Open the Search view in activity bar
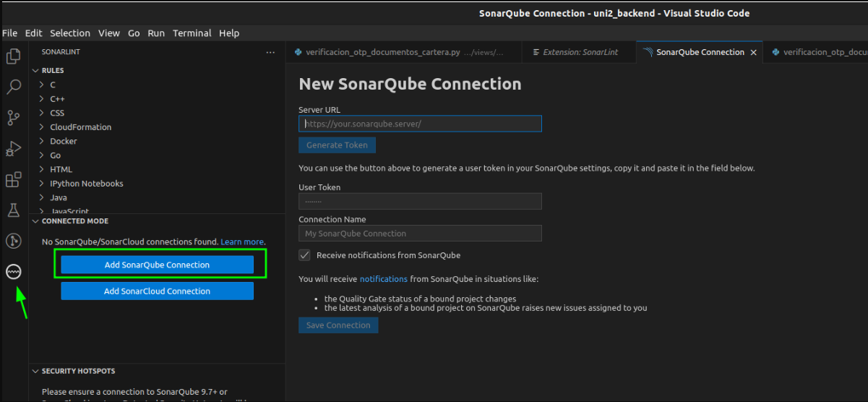 13,87
